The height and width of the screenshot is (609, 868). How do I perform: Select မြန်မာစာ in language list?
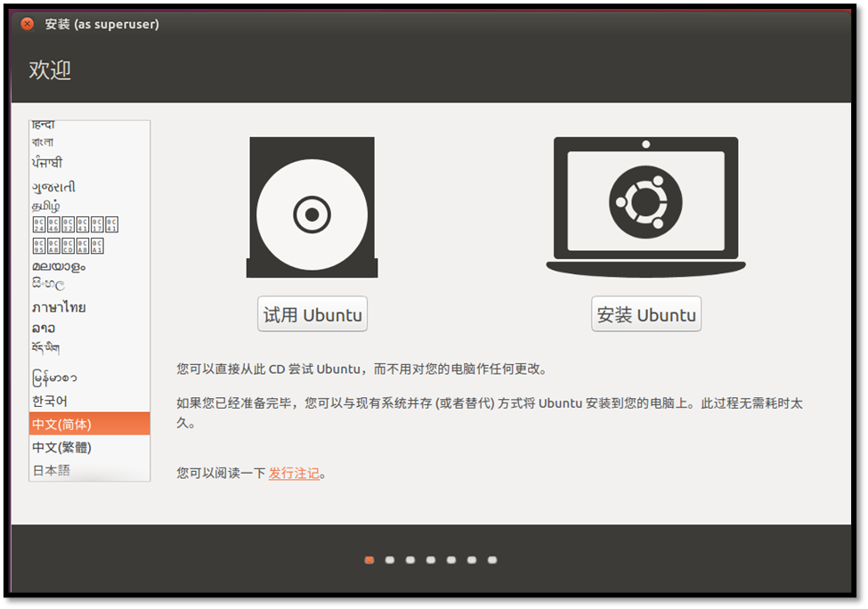pos(90,378)
